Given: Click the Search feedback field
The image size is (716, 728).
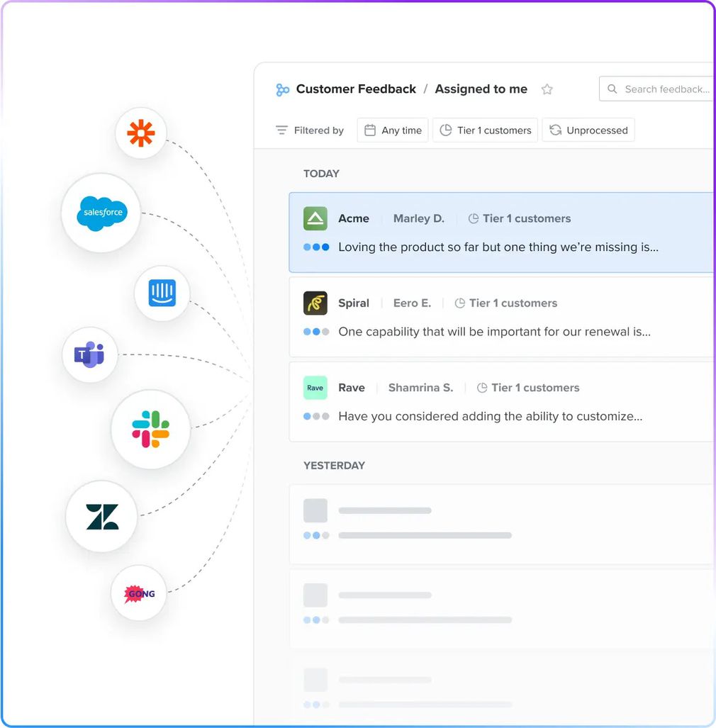Looking at the screenshot, I should point(656,89).
